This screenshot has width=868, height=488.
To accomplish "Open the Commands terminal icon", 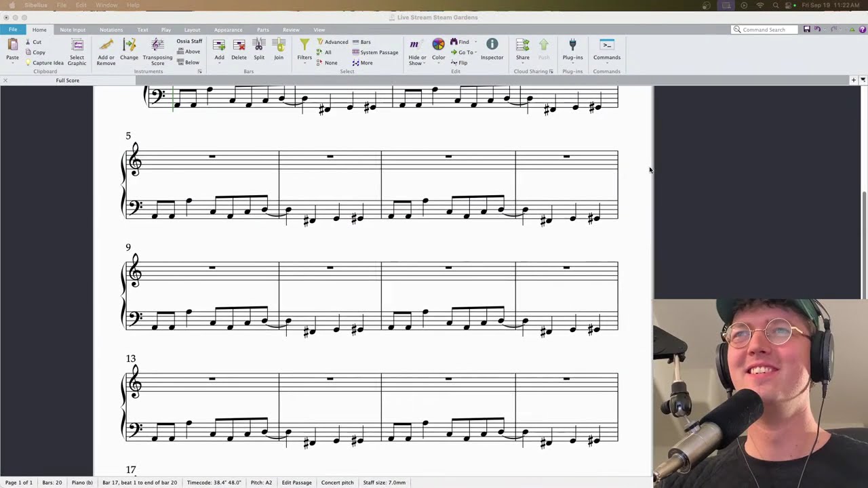I will coord(607,45).
